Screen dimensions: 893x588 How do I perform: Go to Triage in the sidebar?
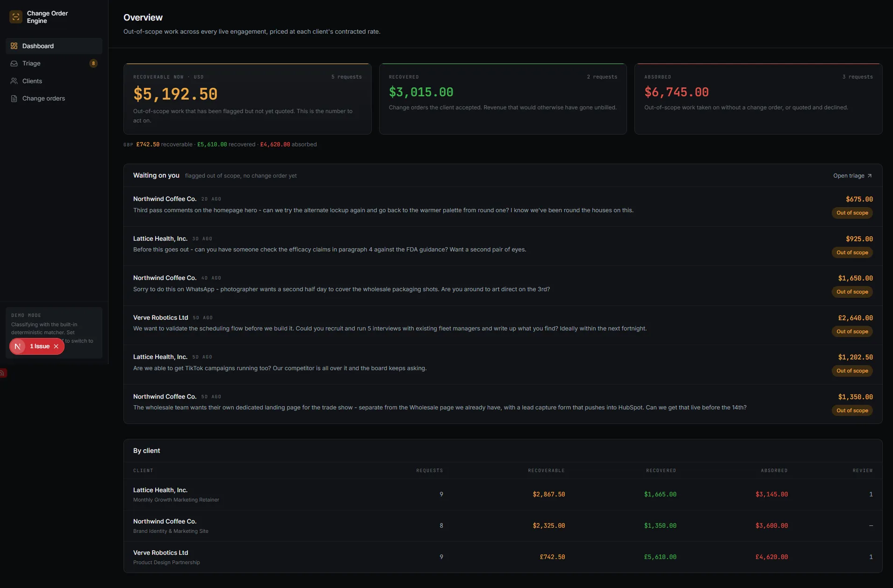[54, 64]
